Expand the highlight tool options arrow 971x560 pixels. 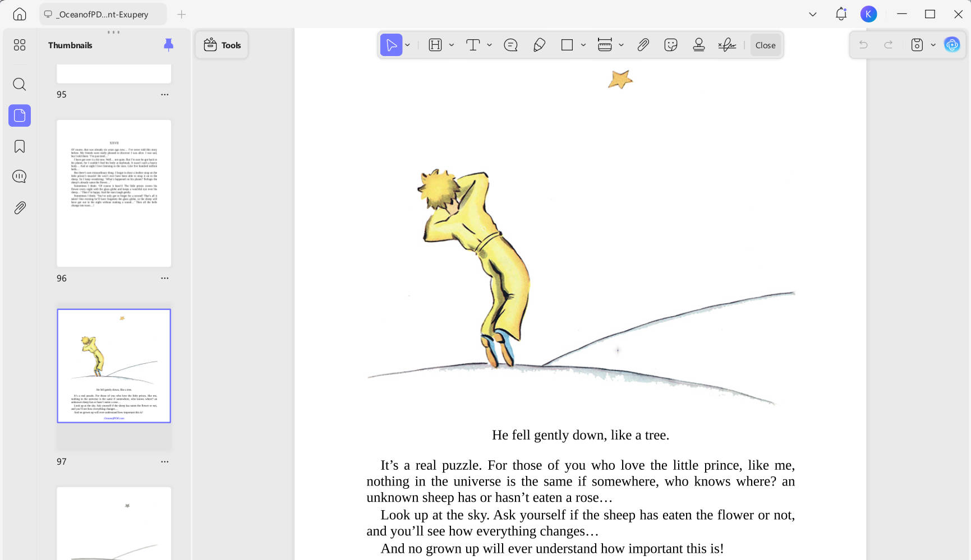tap(452, 45)
